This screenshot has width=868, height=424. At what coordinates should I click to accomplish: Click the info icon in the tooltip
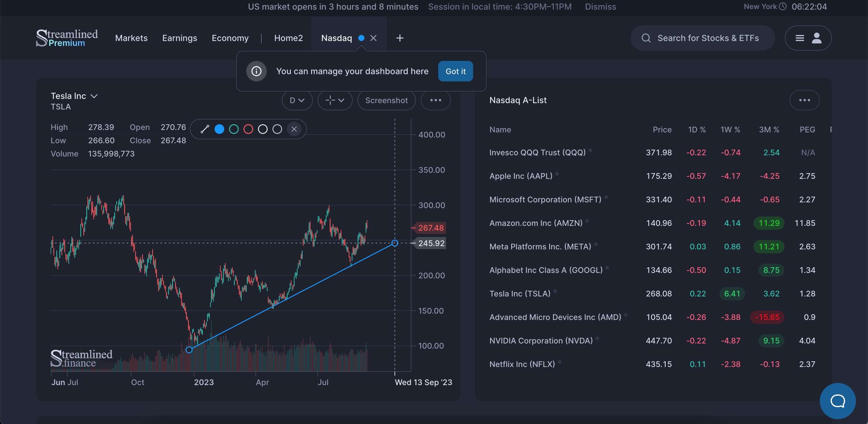256,71
